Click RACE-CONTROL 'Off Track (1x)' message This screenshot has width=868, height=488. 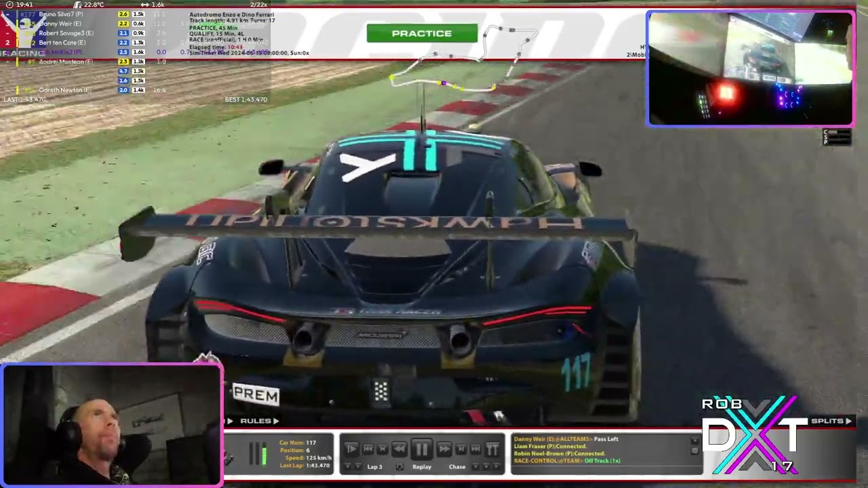[x=567, y=461]
